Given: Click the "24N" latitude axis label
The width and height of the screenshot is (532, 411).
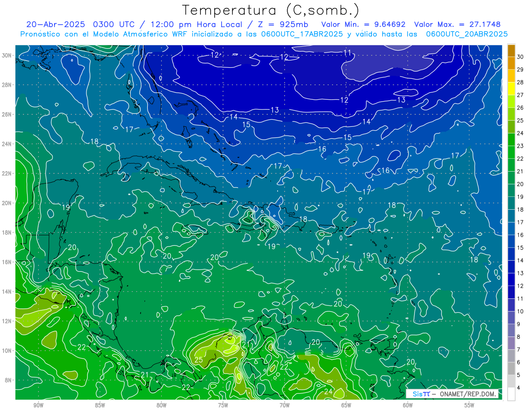Looking at the screenshot, I should click(8, 144).
